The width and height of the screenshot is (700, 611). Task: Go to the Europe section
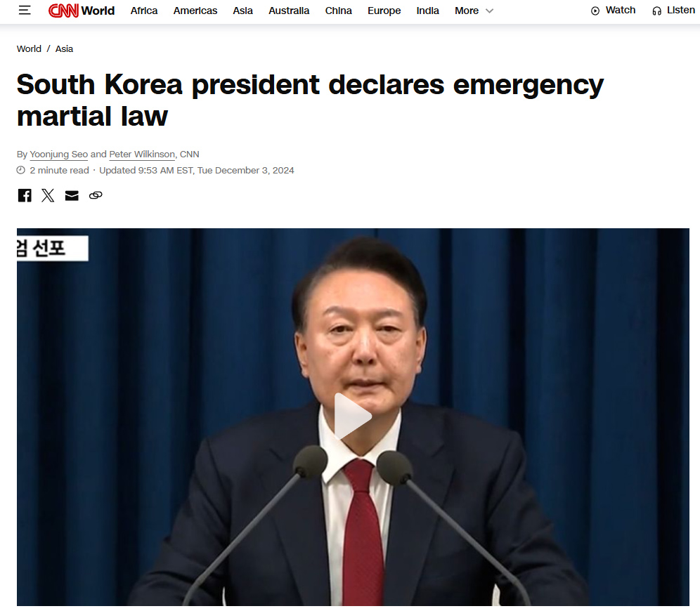tap(384, 11)
